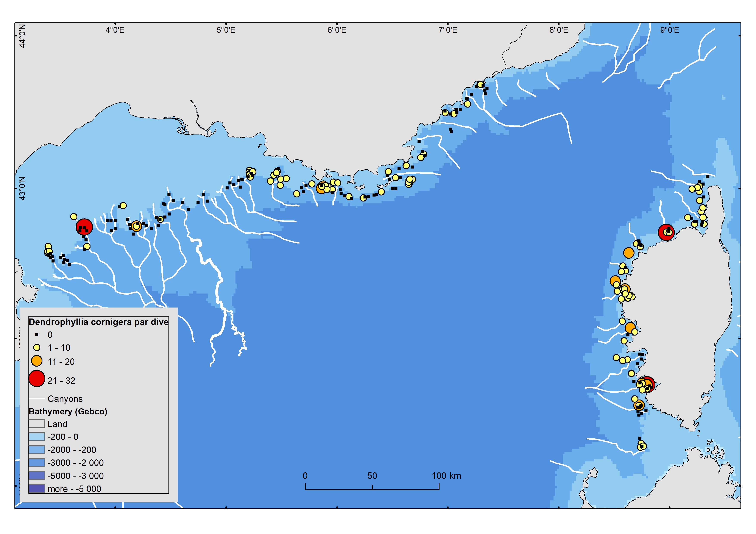
Task: Click the orange circle legend symbol for 11 - 20
Action: coord(37,361)
